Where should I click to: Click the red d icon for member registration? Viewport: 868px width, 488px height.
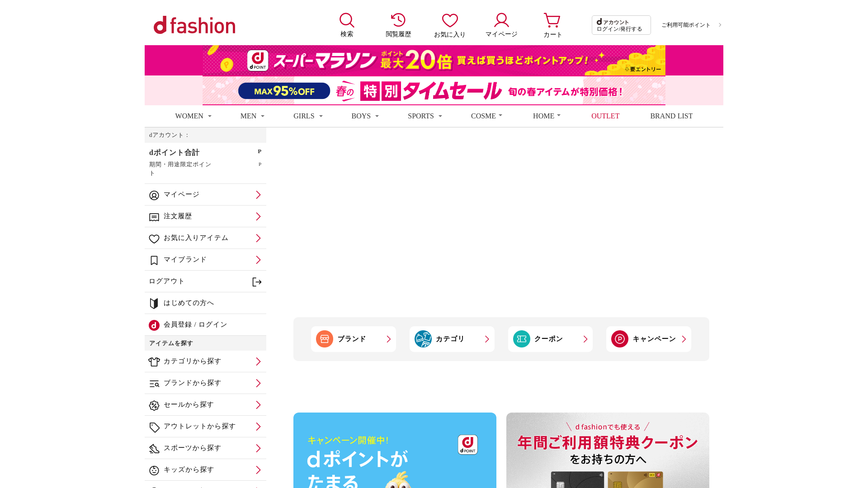[154, 325]
